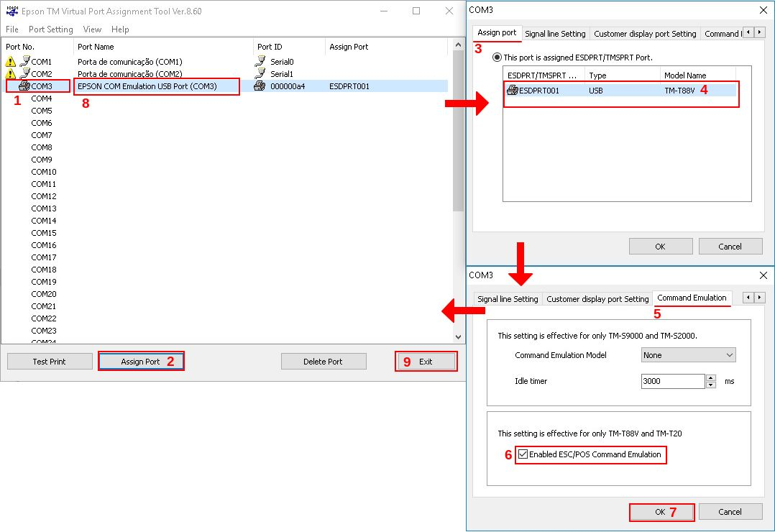
Task: Select COM23 in the port list
Action: point(43,330)
